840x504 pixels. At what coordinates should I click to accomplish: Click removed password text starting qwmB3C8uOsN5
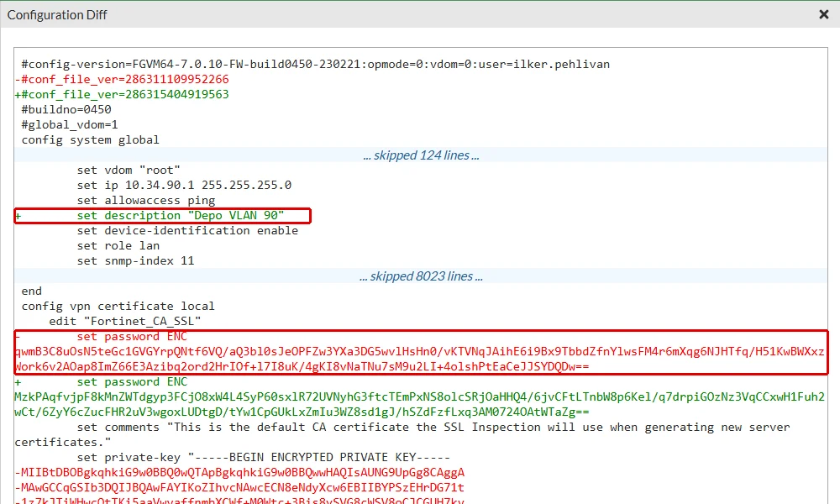pos(419,360)
